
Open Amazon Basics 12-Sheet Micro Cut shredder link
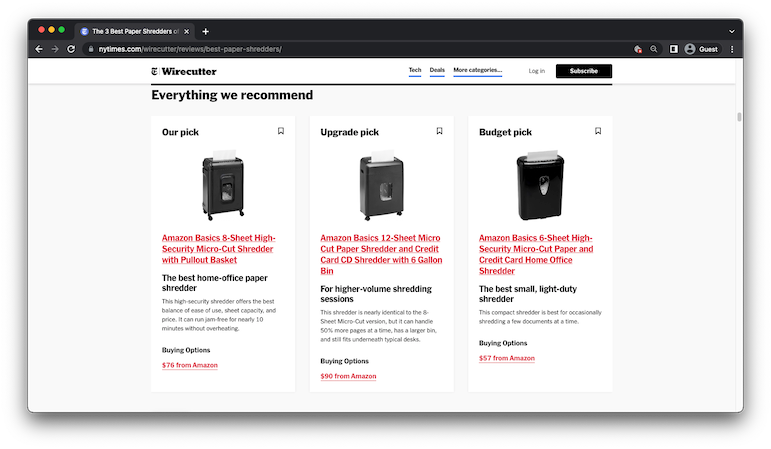381,254
